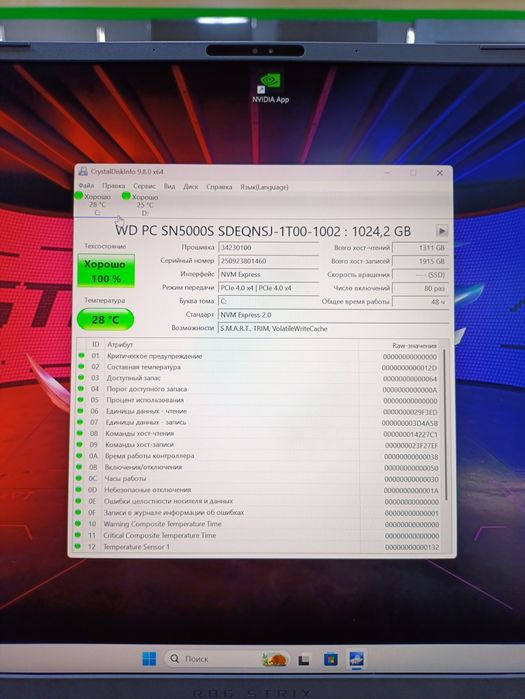Click the CrystalDiskInfo taskbar icon
This screenshot has height=699, width=525.
click(x=357, y=659)
